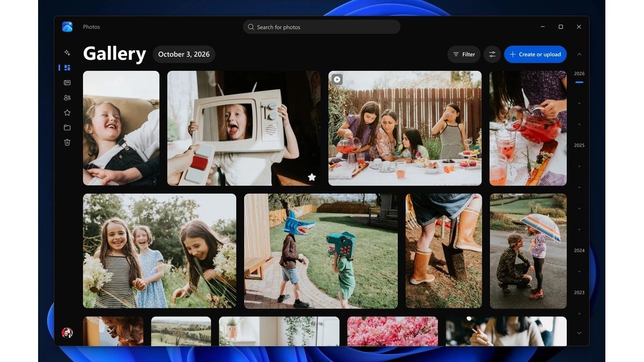644x362 pixels.
Task: Open the People sidebar icon
Action: point(67,98)
